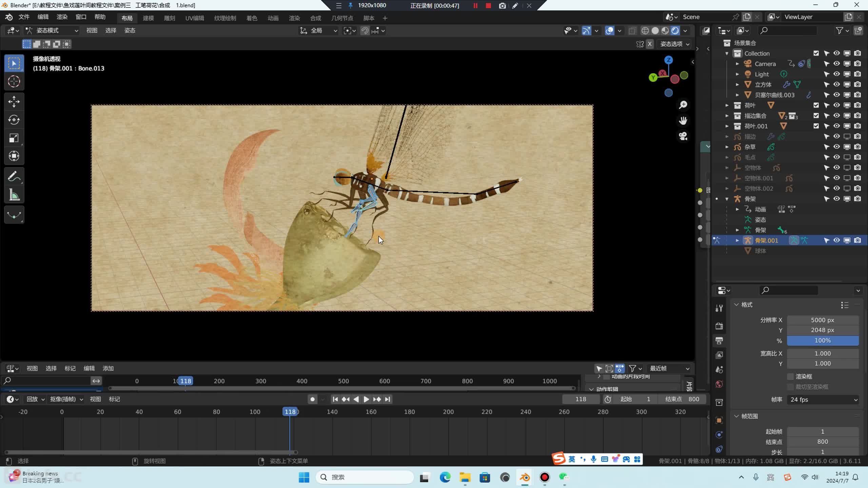Image resolution: width=868 pixels, height=488 pixels.
Task: Activate the Transform tool
Action: click(14, 156)
